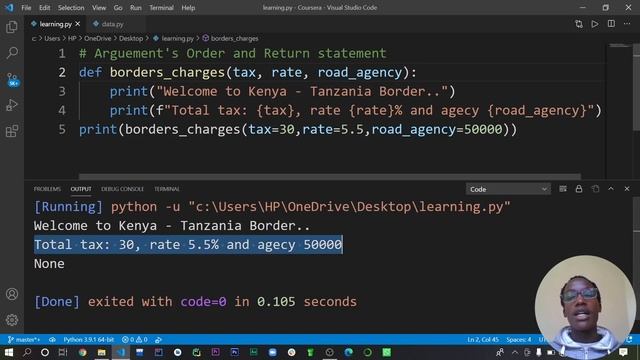
Task: Click HP in the breadcrumb path
Action: coord(72,38)
